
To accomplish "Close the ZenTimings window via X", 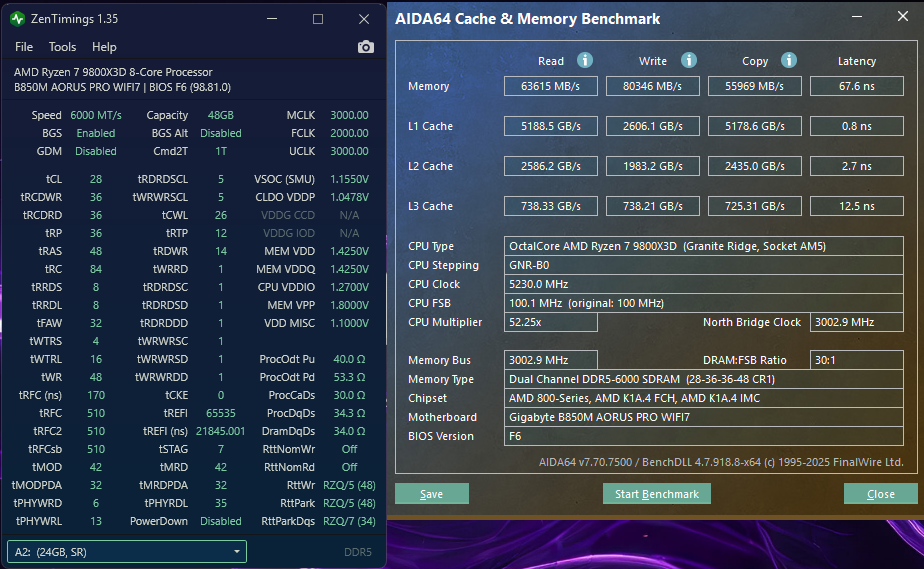I will (x=364, y=19).
